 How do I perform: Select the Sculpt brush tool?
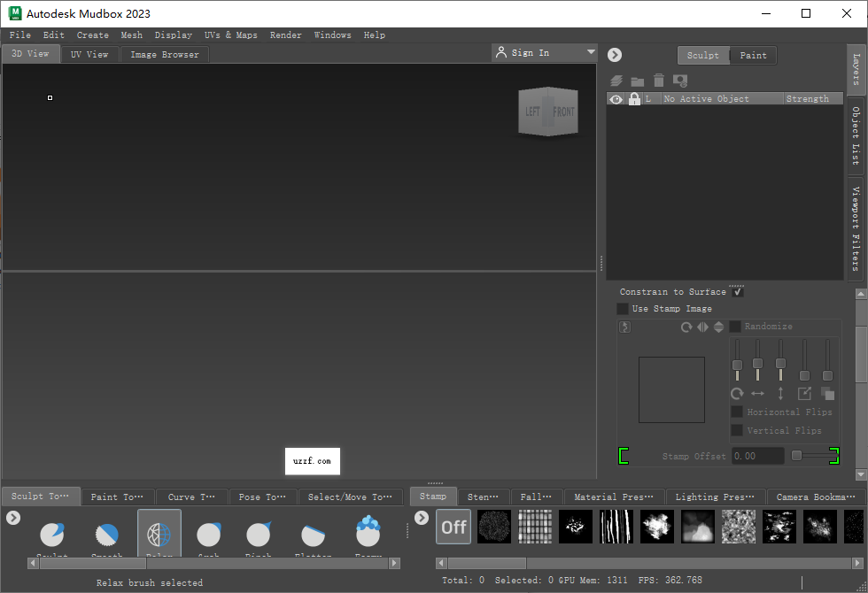click(52, 532)
